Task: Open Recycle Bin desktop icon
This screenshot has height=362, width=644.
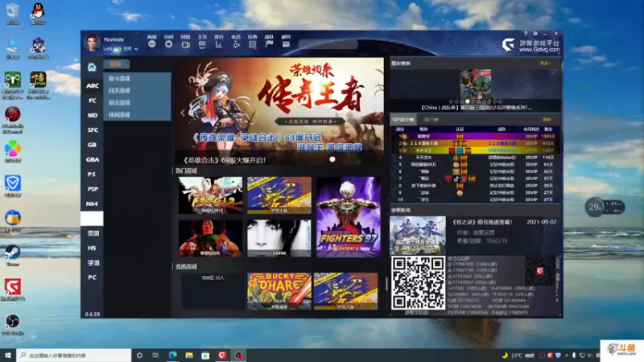Action: pyautogui.click(x=13, y=13)
